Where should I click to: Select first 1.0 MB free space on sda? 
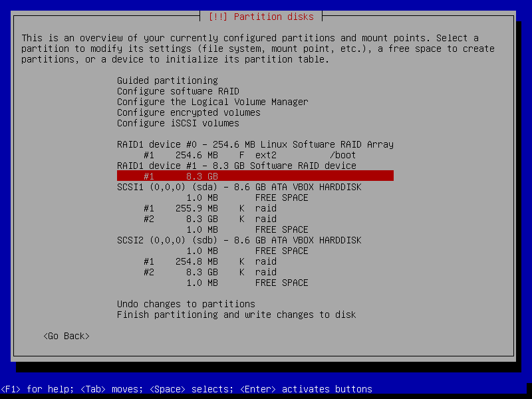[247, 198]
